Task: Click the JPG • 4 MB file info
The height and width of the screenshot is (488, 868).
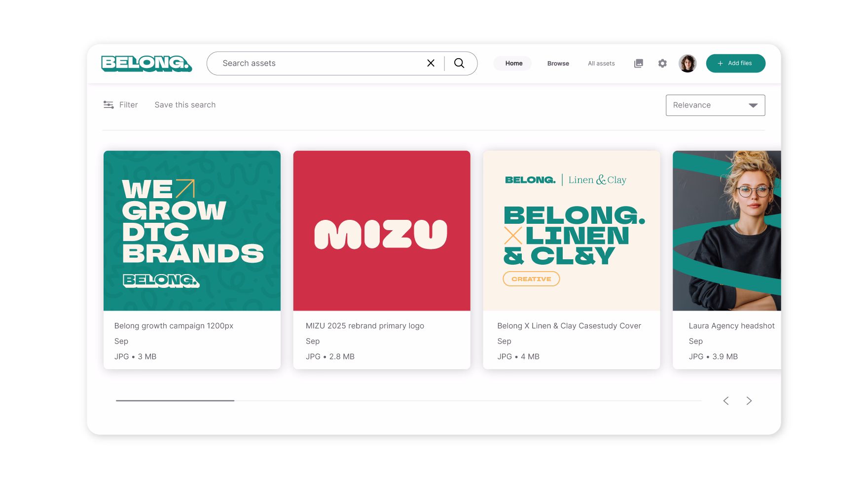Action: (518, 356)
